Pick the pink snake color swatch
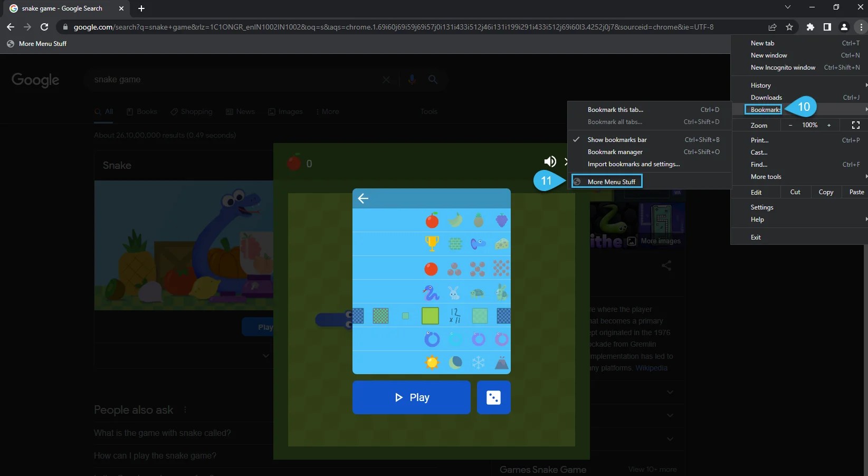Image resolution: width=868 pixels, height=476 pixels. point(501,339)
